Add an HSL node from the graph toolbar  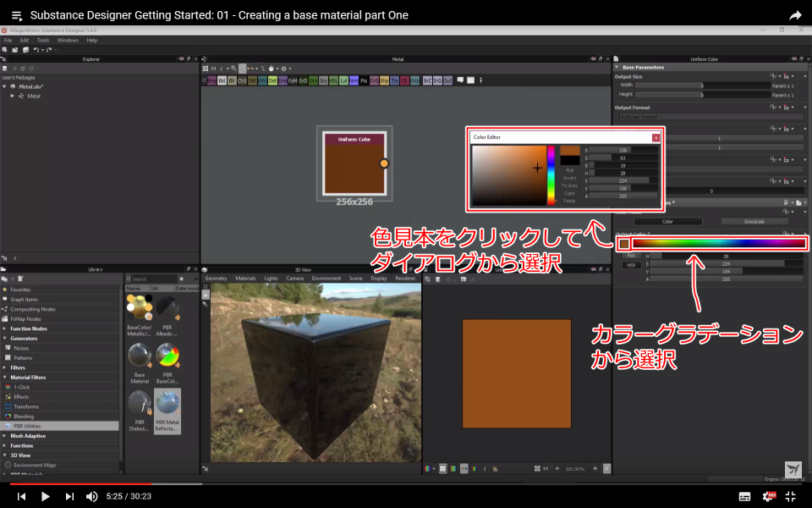coord(333,81)
